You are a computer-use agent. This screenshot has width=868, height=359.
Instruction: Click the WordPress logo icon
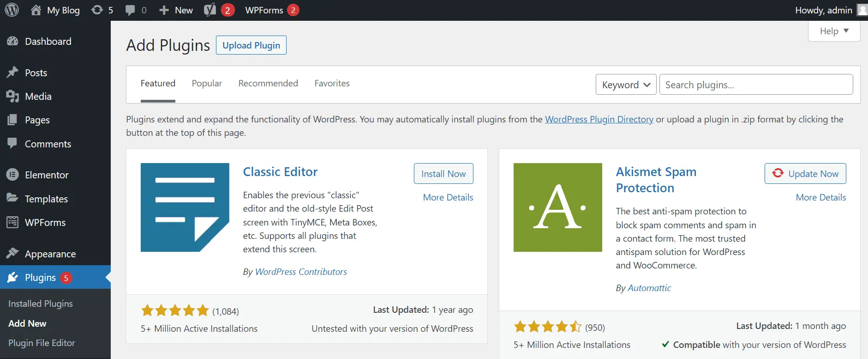(x=12, y=10)
